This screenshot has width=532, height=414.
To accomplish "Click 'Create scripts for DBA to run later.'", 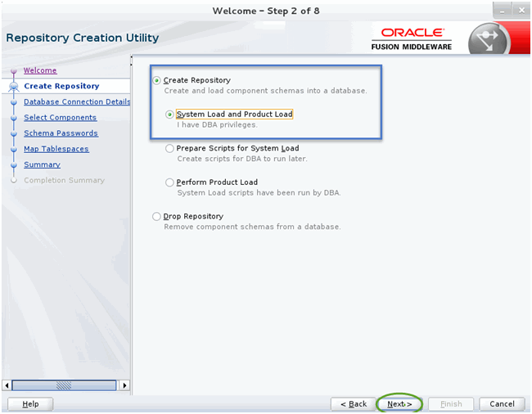I will coord(242,159).
